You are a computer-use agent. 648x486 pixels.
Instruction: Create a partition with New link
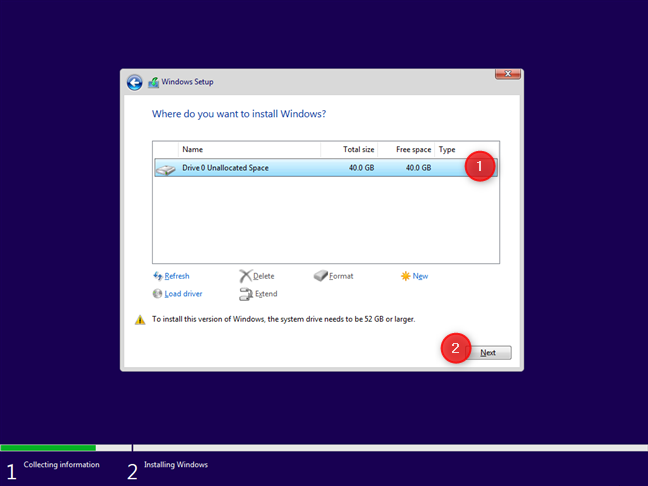point(420,276)
